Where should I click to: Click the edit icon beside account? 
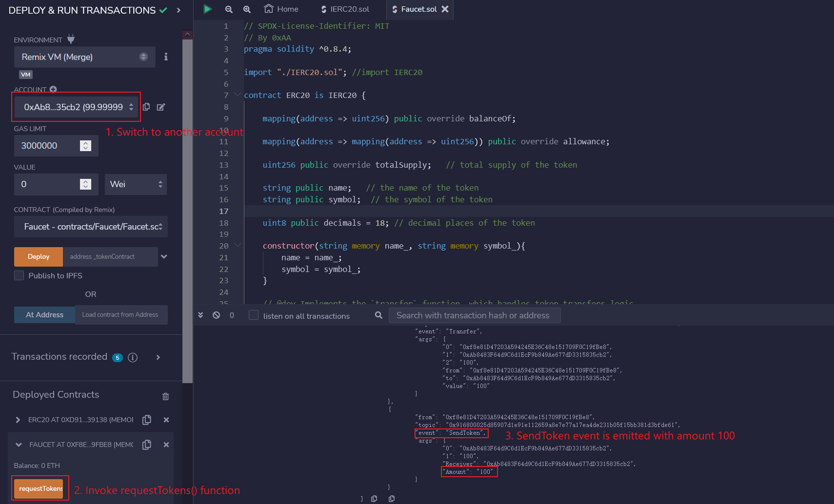(161, 107)
